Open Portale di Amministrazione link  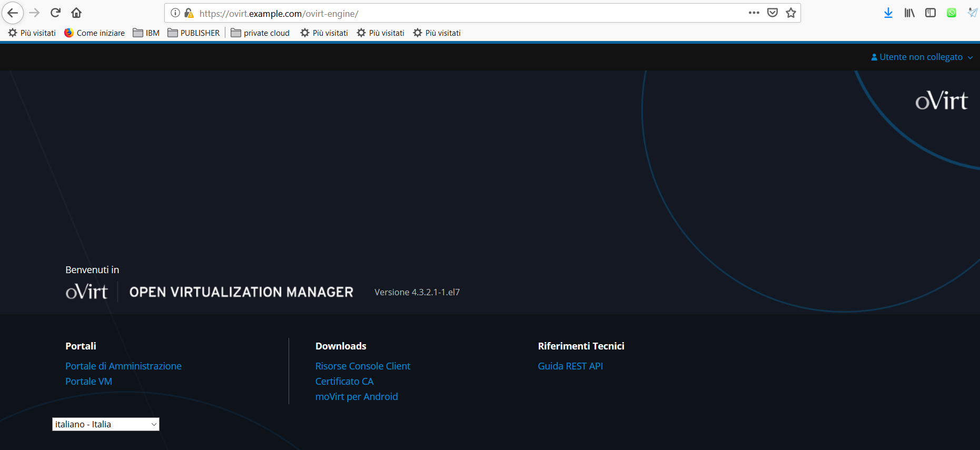123,366
